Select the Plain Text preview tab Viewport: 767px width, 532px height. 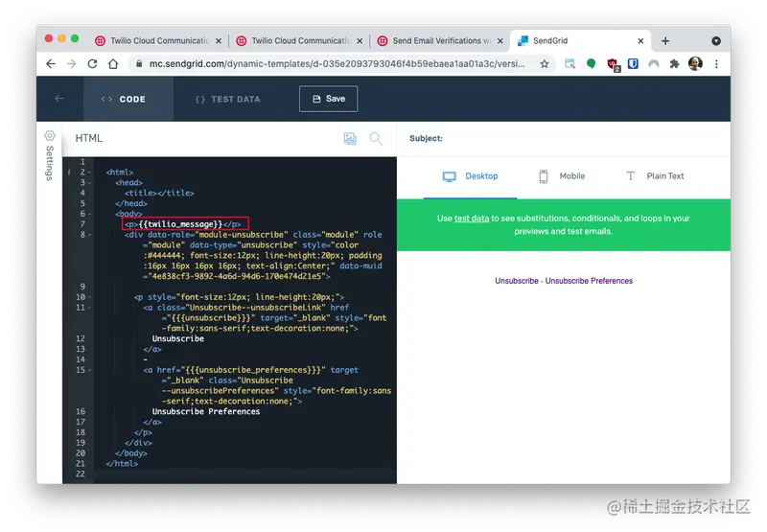pyautogui.click(x=655, y=176)
